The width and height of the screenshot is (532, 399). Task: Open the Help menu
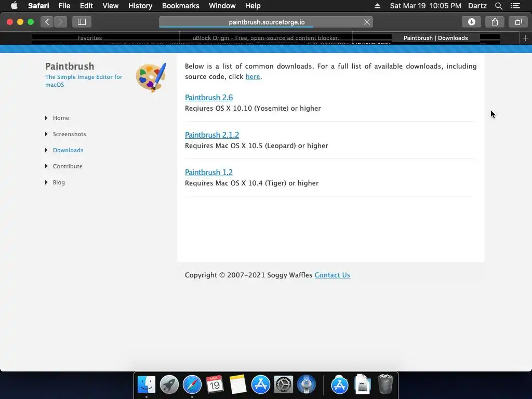click(253, 6)
